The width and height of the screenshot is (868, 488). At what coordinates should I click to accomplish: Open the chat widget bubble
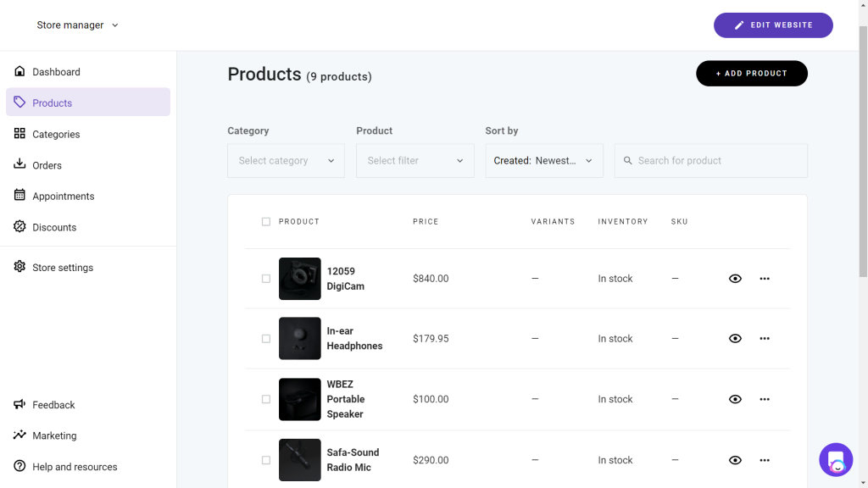coord(836,460)
